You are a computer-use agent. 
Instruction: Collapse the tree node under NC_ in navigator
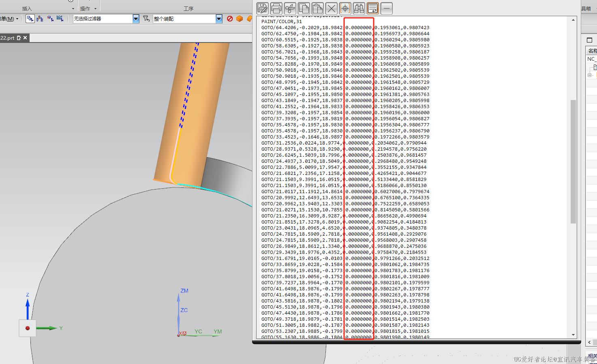tap(589, 75)
